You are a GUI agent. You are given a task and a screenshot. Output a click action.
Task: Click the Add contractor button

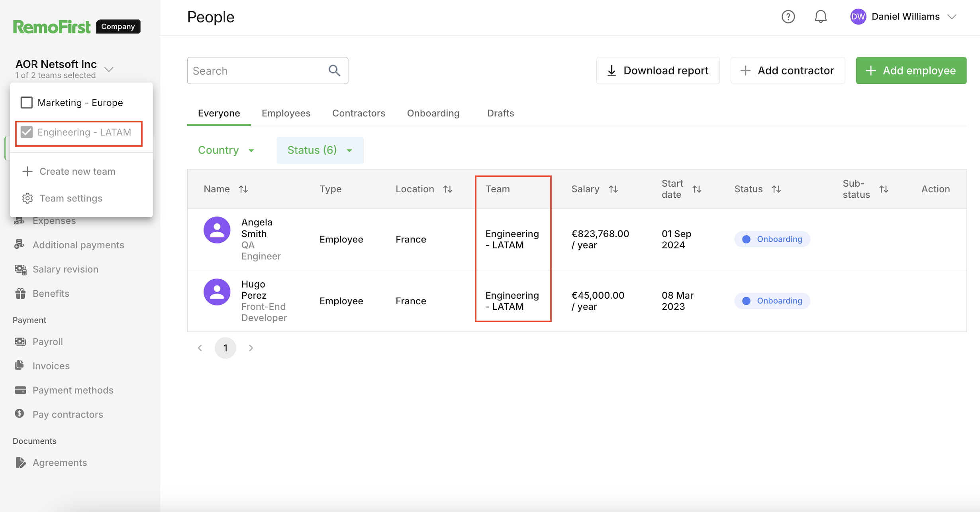click(x=788, y=71)
